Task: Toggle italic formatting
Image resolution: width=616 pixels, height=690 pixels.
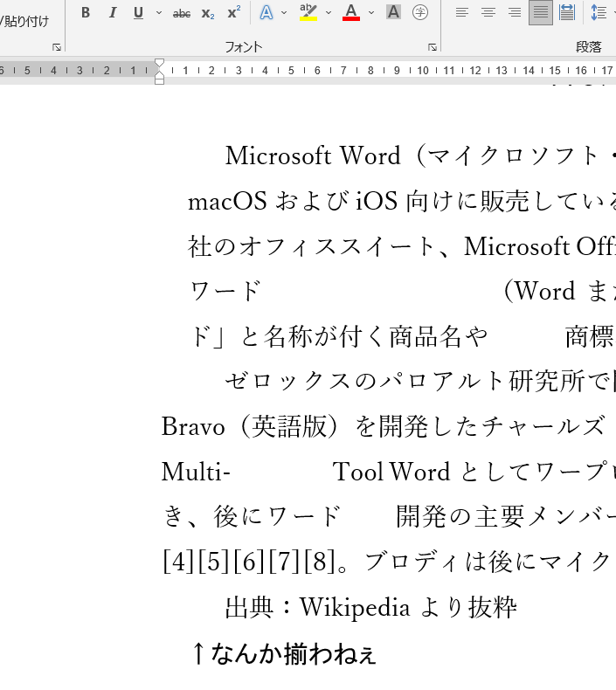Action: click(x=113, y=13)
